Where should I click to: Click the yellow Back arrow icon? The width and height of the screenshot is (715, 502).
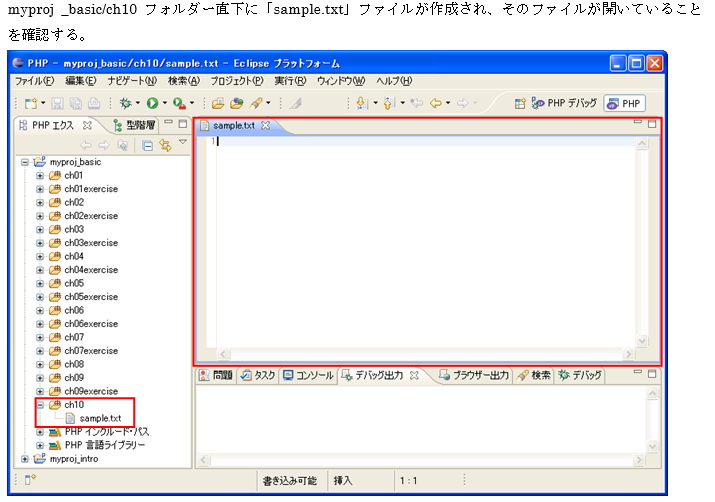click(436, 104)
